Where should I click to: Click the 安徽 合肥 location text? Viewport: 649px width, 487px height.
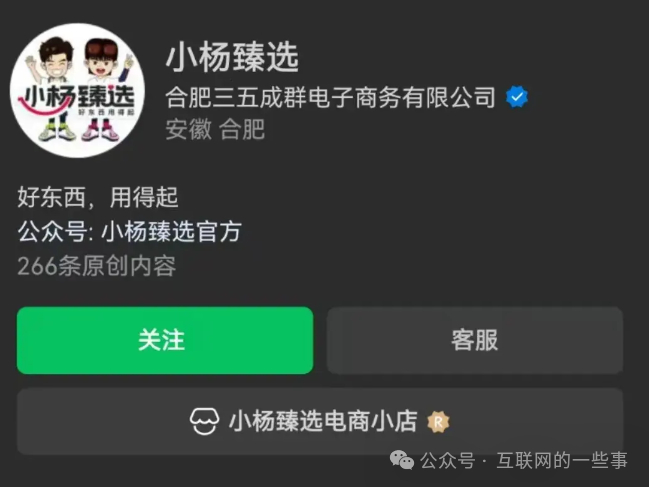click(215, 129)
